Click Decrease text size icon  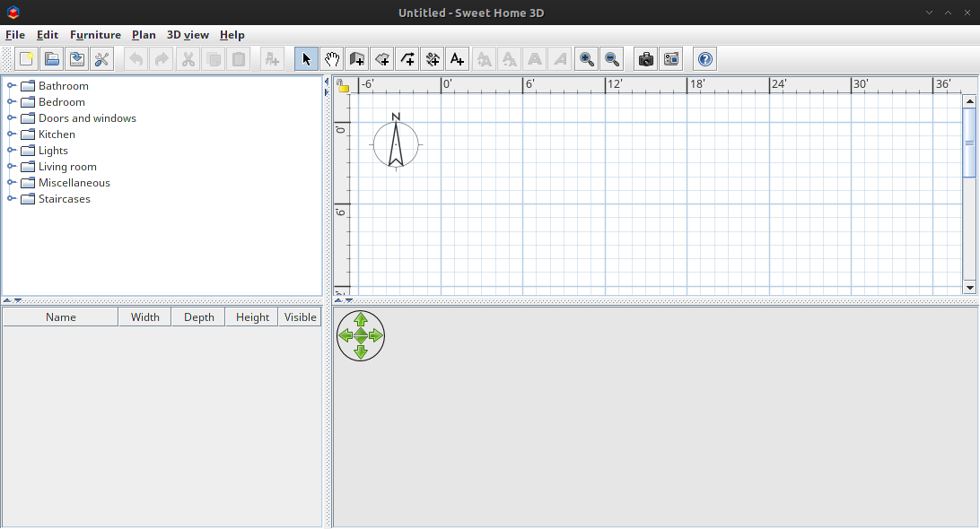[x=510, y=59]
